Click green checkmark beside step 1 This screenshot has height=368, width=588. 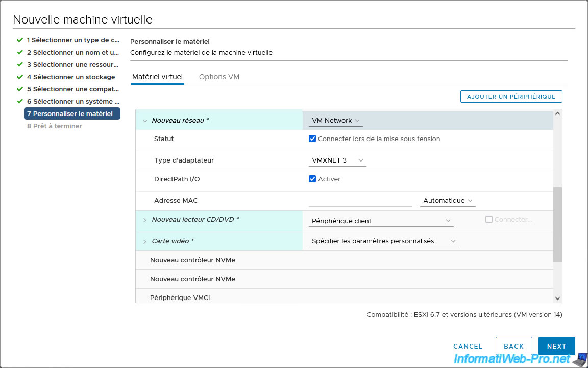[20, 40]
